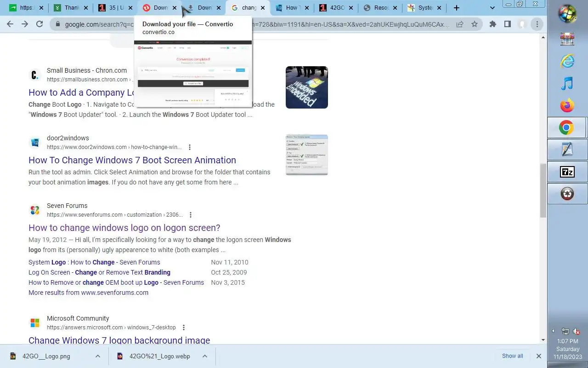Open Log On Screen Text Branding sublink

click(99, 272)
